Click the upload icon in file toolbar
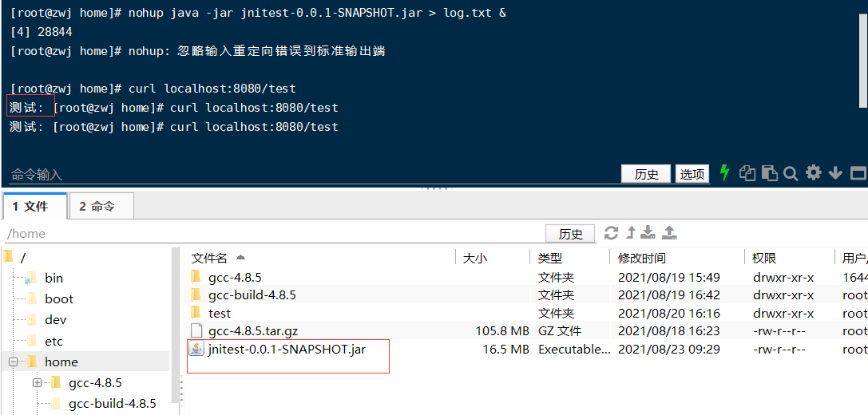Image resolution: width=868 pixels, height=415 pixels. point(670,232)
